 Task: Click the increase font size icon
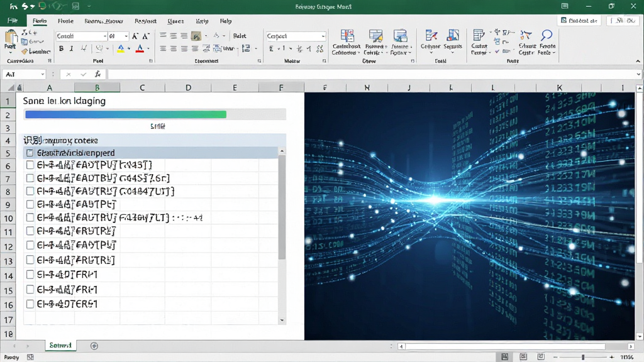point(135,36)
